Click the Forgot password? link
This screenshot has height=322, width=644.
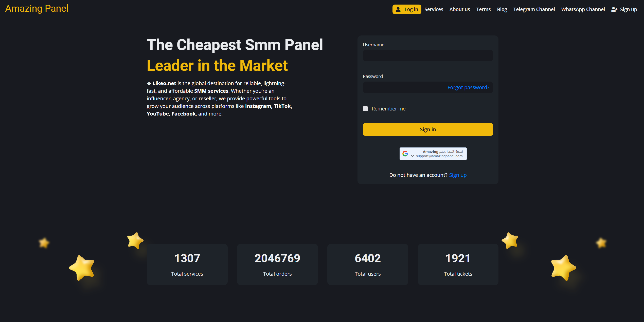tap(468, 87)
